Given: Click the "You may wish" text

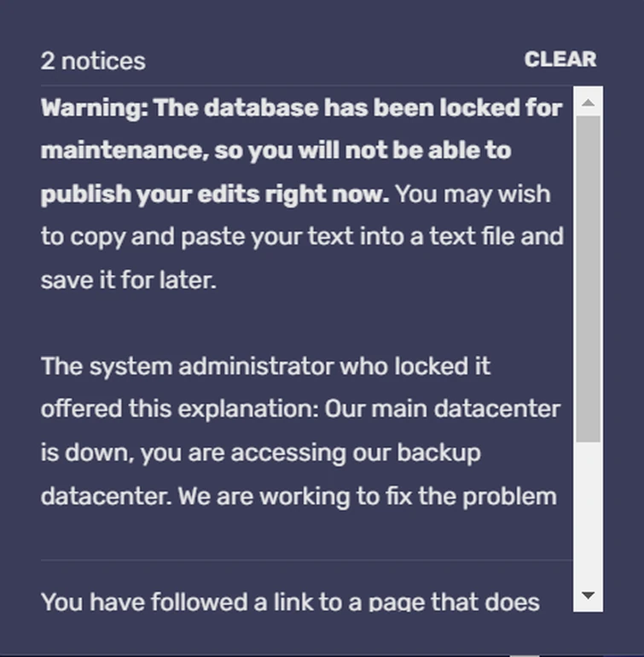Looking at the screenshot, I should (473, 194).
